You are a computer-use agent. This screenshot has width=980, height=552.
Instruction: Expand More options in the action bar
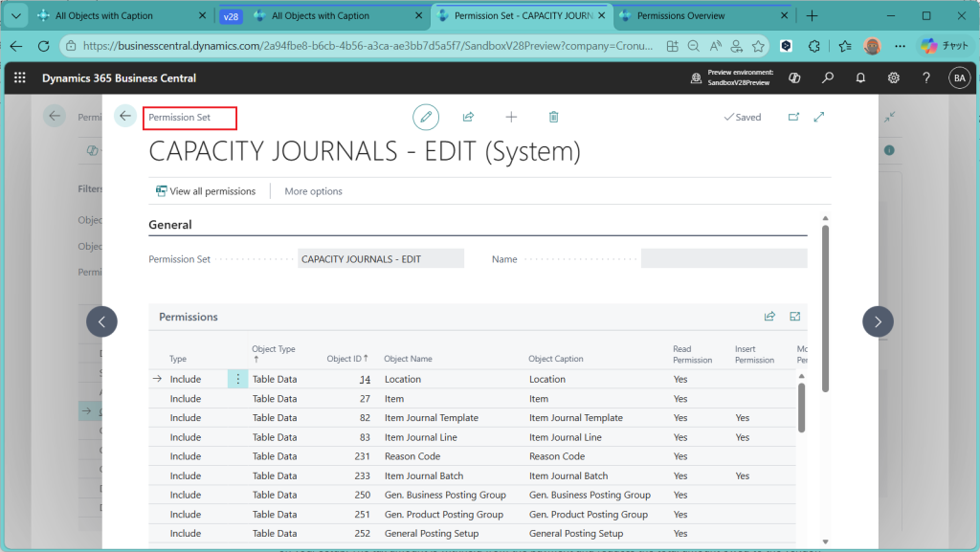tap(313, 191)
